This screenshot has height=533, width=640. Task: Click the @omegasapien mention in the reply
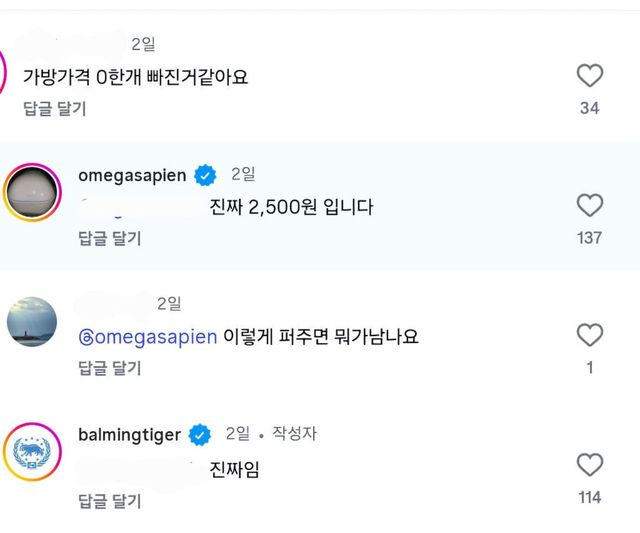[147, 337]
